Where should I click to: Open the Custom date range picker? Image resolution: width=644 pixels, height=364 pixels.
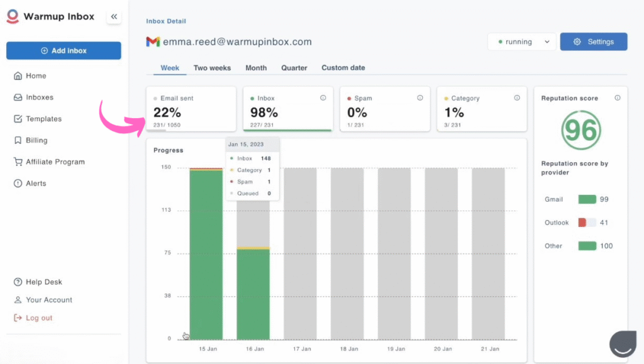(343, 68)
